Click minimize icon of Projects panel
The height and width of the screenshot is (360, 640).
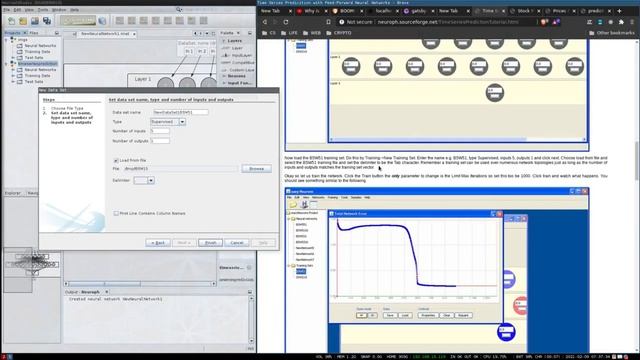[57, 33]
